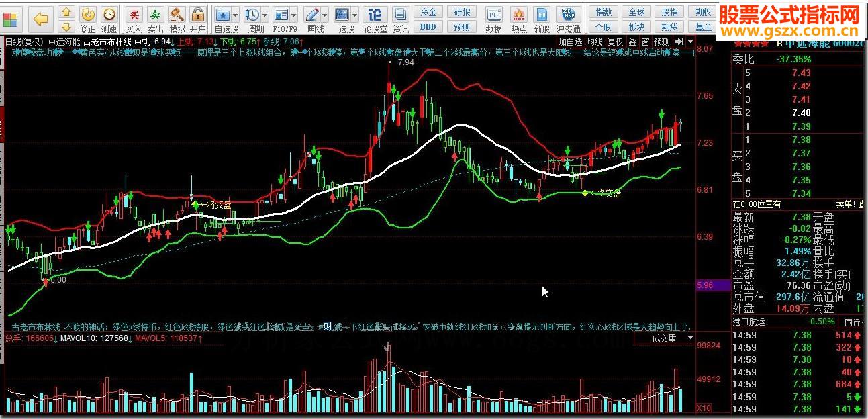Click the X10 volume scale label
This screenshot has width=868, height=419.
click(x=704, y=408)
